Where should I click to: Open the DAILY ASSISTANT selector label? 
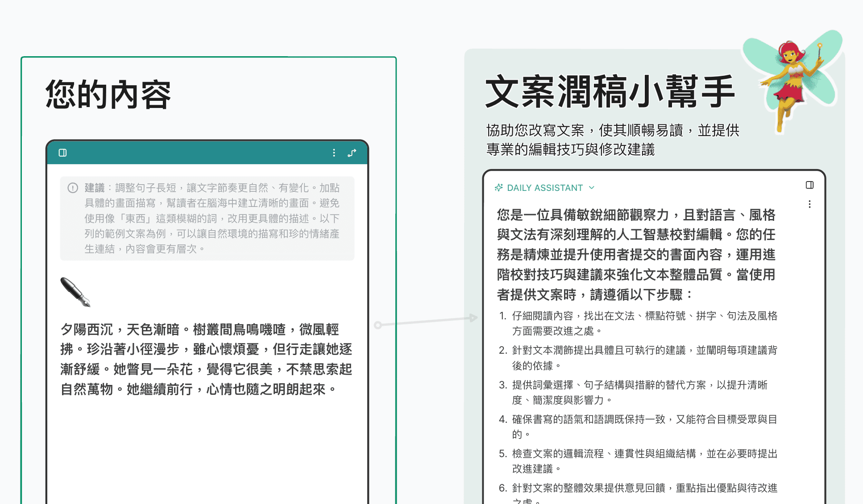[545, 188]
